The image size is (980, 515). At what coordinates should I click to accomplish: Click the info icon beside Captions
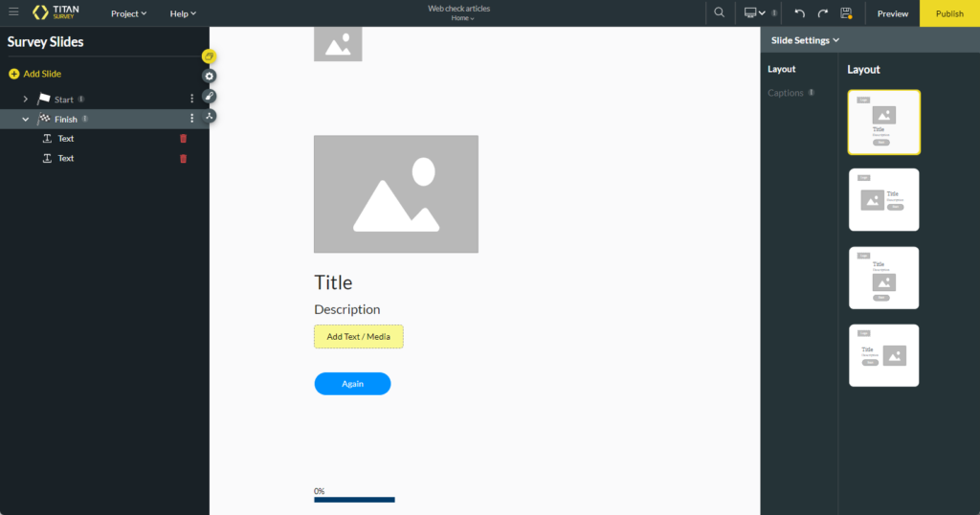click(x=812, y=93)
